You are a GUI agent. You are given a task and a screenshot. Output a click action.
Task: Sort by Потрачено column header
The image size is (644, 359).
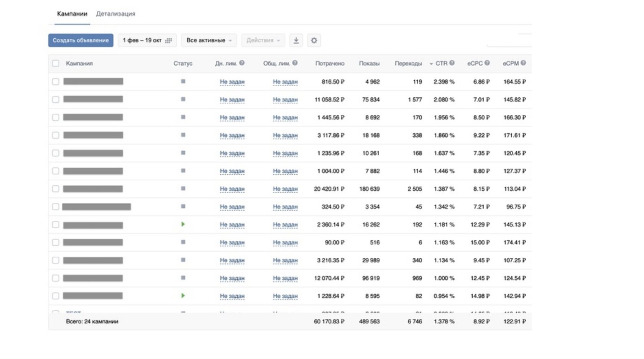coord(330,63)
